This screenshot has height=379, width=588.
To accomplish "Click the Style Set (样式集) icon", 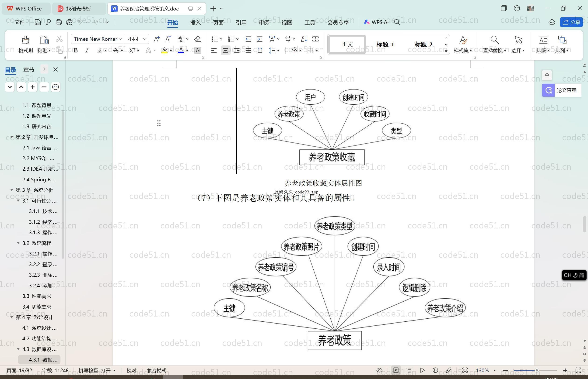I will (463, 40).
